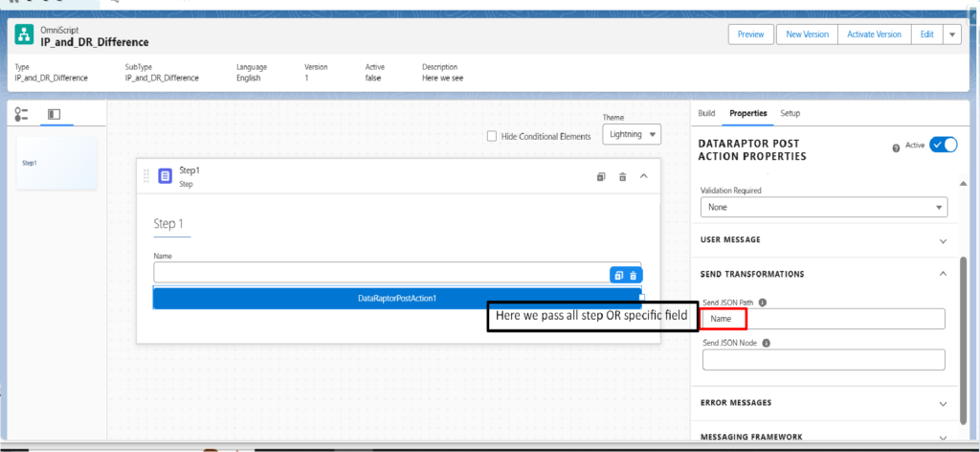Open the help icon beside Active
Image resolution: width=980 pixels, height=452 pixels.
[896, 148]
